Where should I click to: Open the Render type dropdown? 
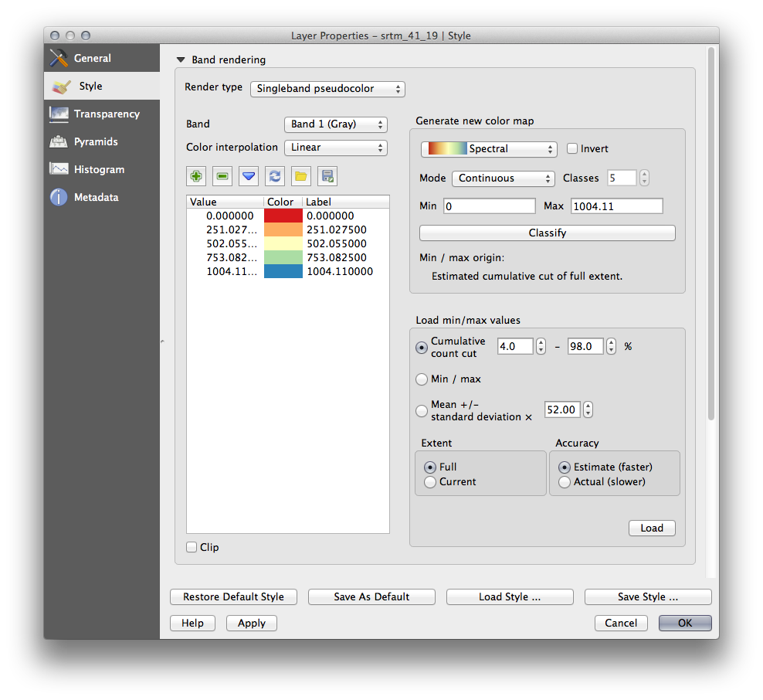[327, 89]
